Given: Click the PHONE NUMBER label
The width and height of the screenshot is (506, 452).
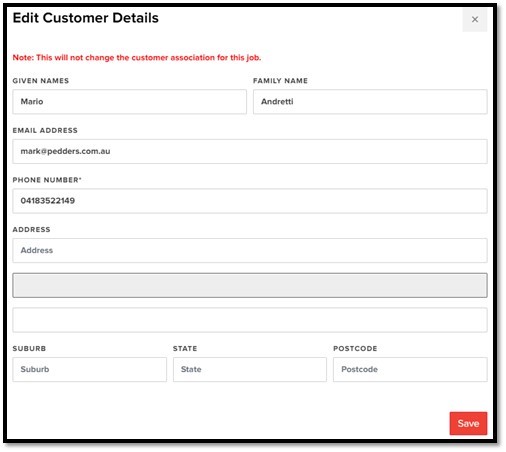Looking at the screenshot, I should coord(47,180).
